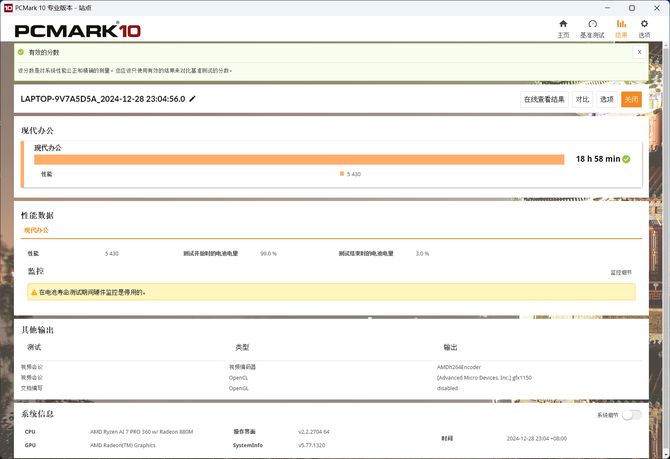The image size is (670, 459).
Task: Open the Options (选项) gear tab
Action: (644, 29)
